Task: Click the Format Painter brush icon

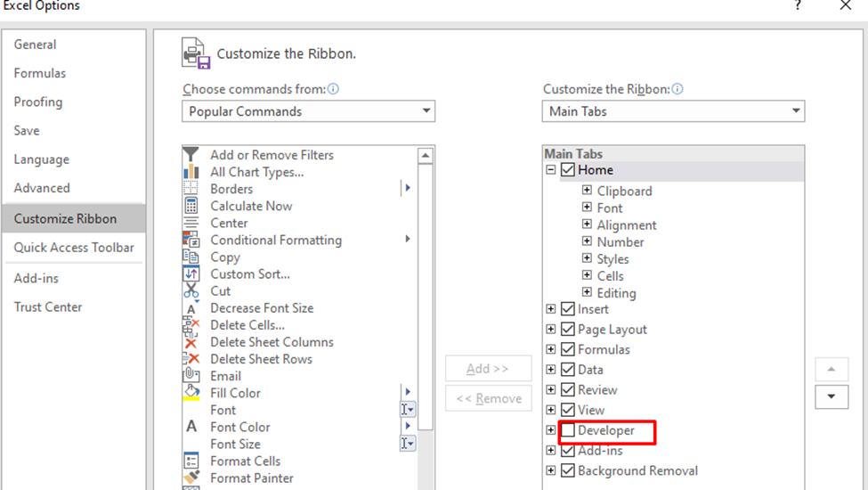Action: click(x=191, y=478)
